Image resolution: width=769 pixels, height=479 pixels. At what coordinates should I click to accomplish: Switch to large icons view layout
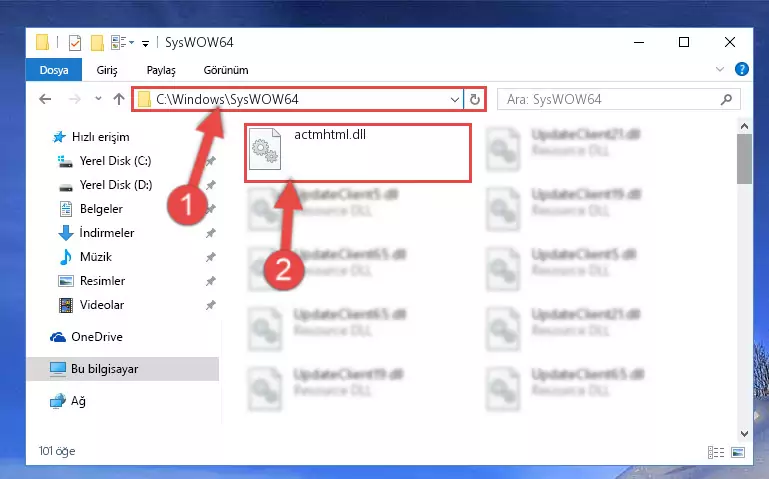[x=738, y=452]
